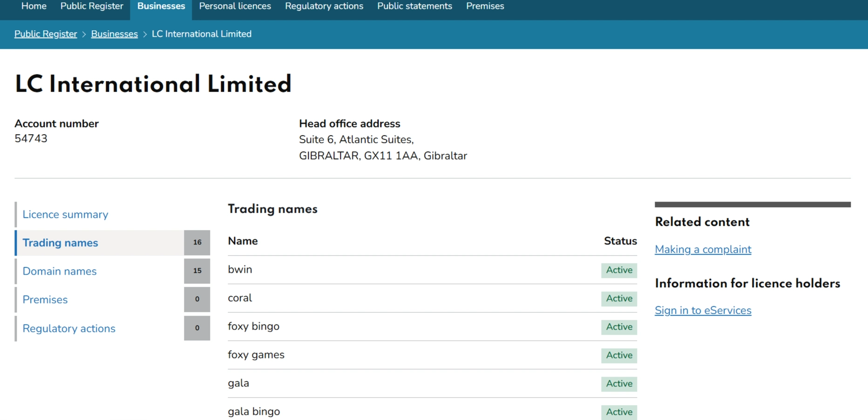This screenshot has height=420, width=868.
Task: Go to Personal licences in top navigation
Action: [x=235, y=6]
